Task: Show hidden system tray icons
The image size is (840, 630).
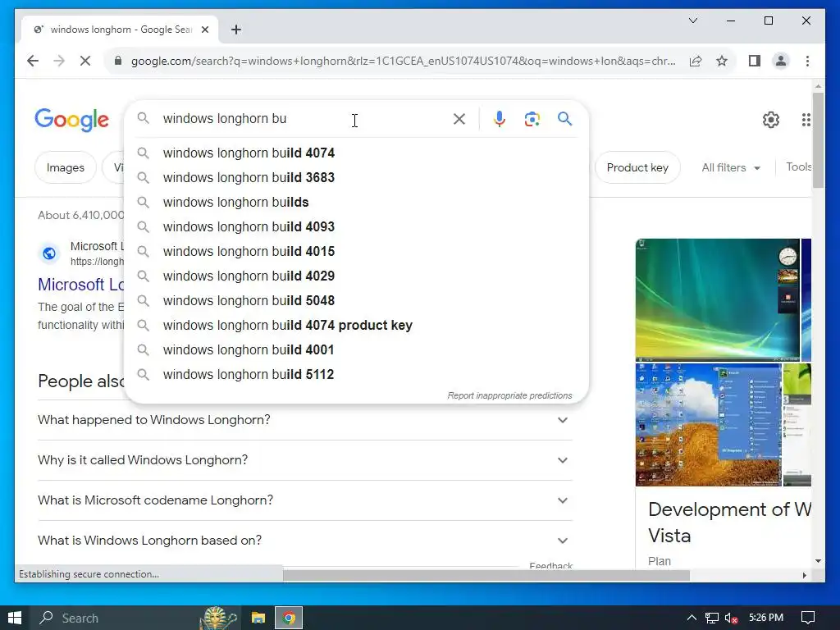Action: [x=692, y=618]
